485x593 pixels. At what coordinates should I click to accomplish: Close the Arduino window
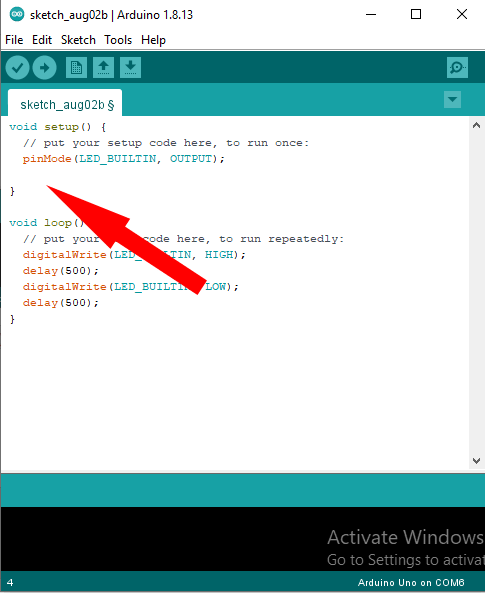[x=462, y=14]
